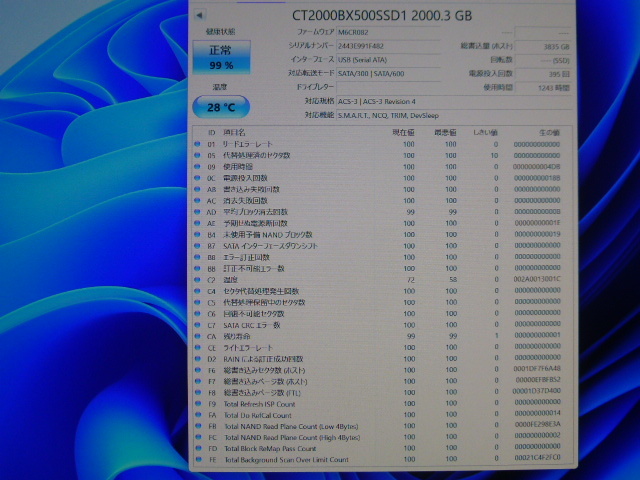Click status icon for 訂正不可能エラー数 row
Viewport: 640px width, 480px height.
click(198, 268)
